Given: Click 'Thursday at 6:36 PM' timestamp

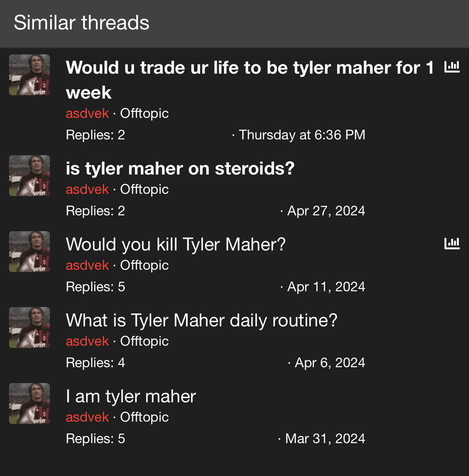Looking at the screenshot, I should coord(302,135).
